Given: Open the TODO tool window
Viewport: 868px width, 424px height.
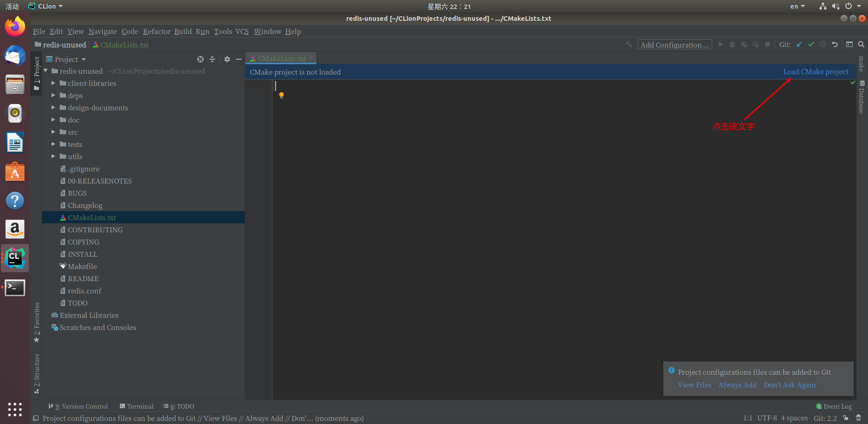Looking at the screenshot, I should (179, 406).
